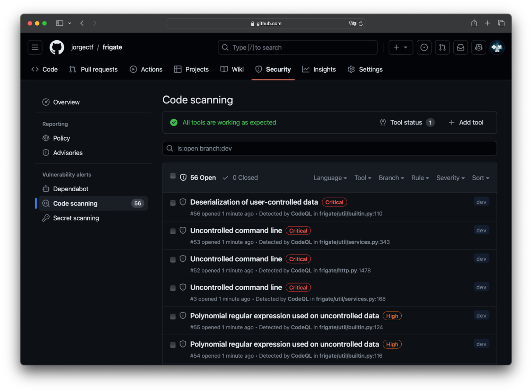Open the Copilot icon in header
Screen dimensions: 532x392
pos(479,47)
